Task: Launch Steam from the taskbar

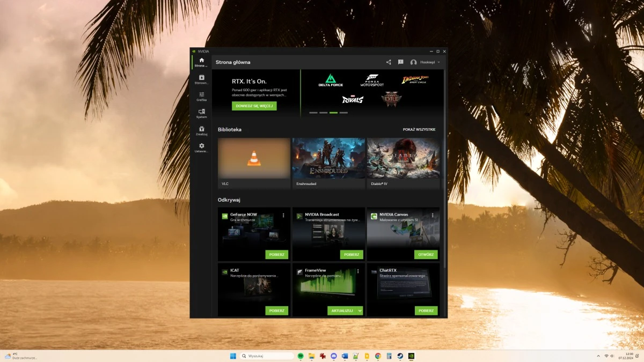Action: coord(400,356)
